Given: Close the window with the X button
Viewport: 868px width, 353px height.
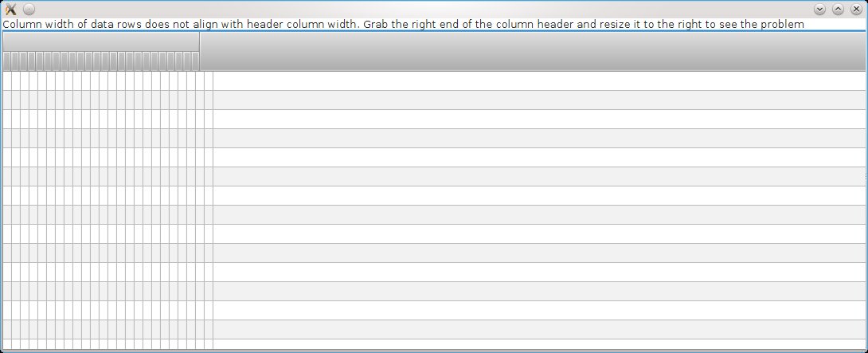Looking at the screenshot, I should 856,10.
